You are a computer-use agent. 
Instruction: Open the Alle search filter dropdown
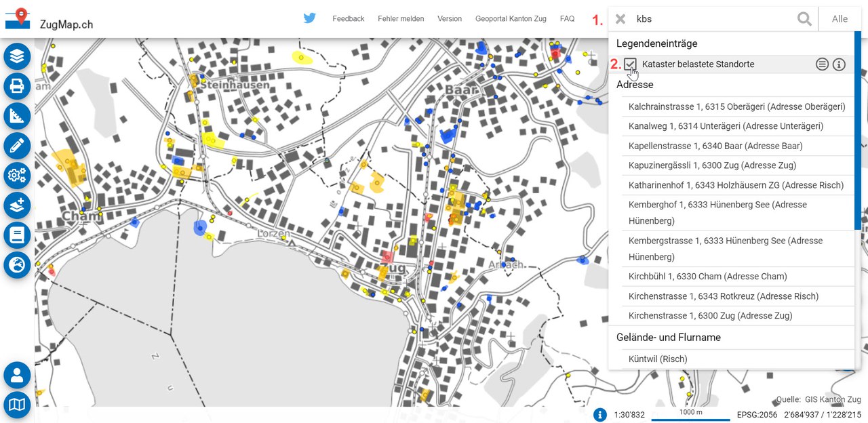click(x=840, y=19)
